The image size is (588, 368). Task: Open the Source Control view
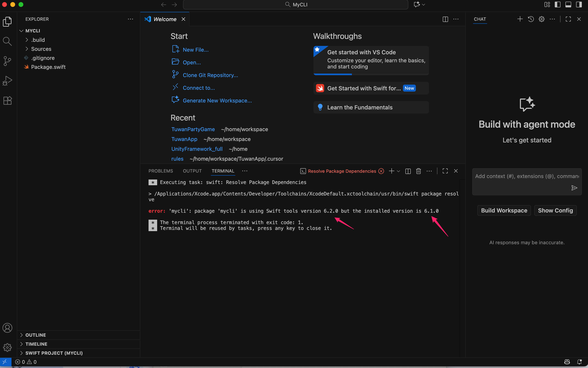pos(7,61)
